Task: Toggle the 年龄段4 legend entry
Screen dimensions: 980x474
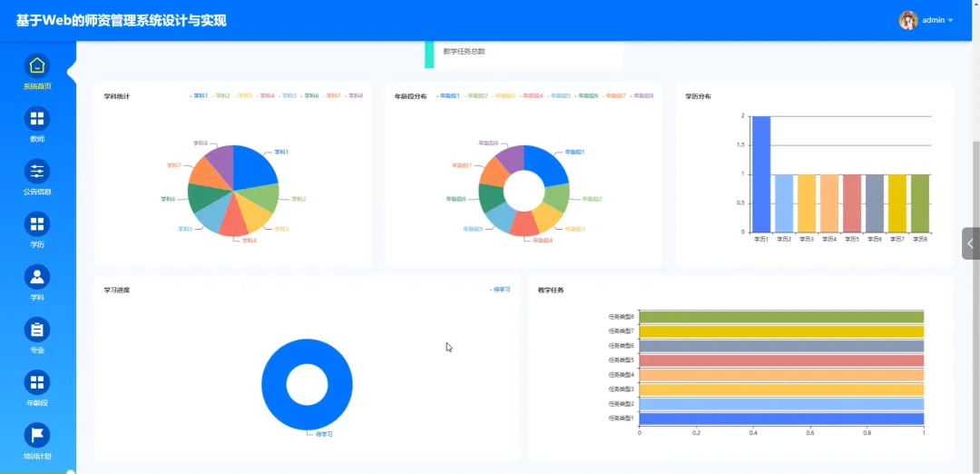Action: (531, 95)
